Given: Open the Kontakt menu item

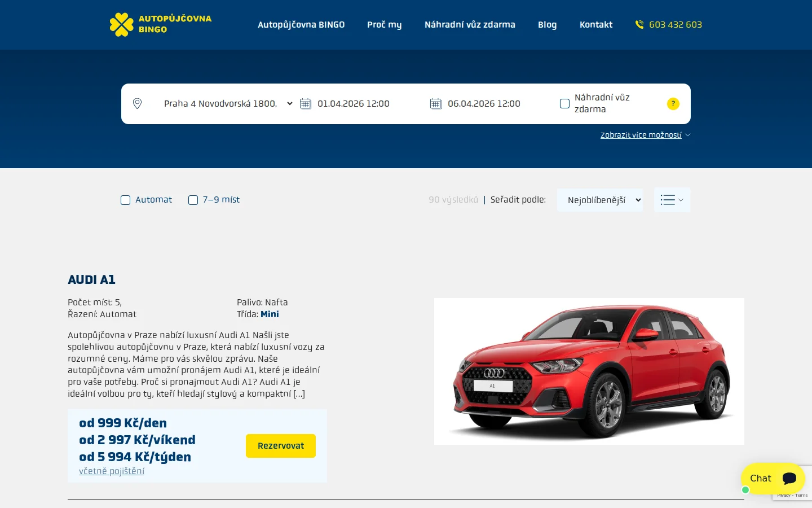Looking at the screenshot, I should (596, 24).
